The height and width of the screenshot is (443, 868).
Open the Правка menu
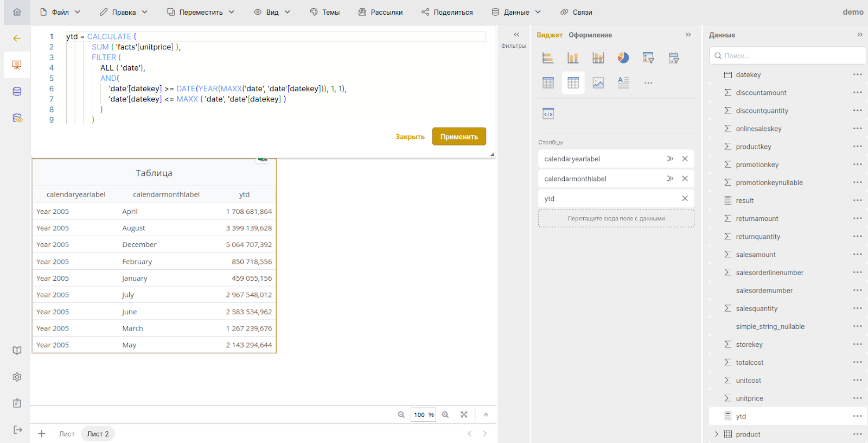point(124,12)
